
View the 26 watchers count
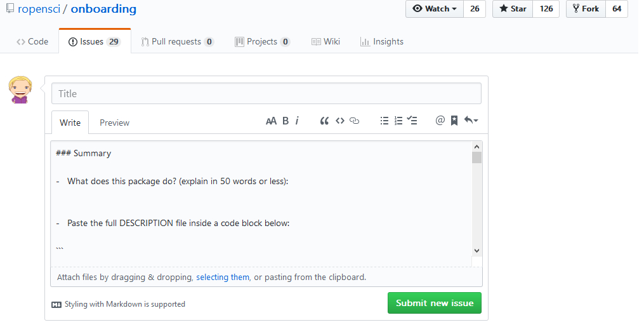click(x=475, y=9)
